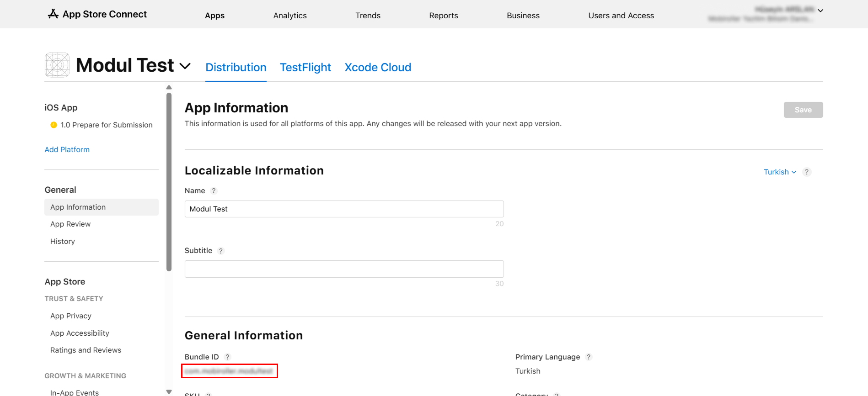
Task: Click the sidebar scroll down arrow
Action: 169,391
